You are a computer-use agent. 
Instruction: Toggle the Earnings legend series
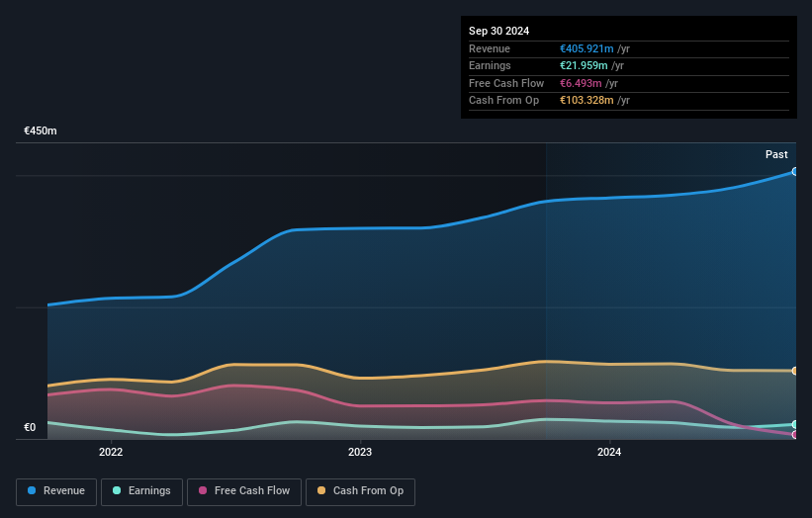141,491
